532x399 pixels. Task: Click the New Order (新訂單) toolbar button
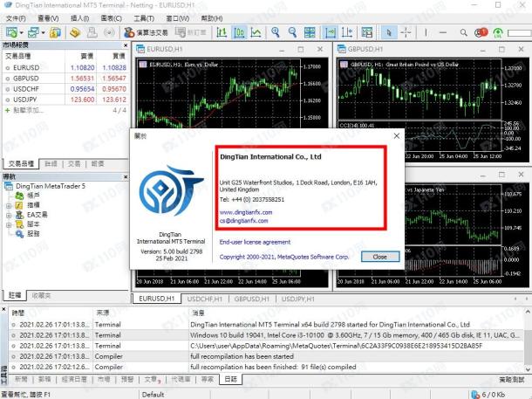click(191, 32)
